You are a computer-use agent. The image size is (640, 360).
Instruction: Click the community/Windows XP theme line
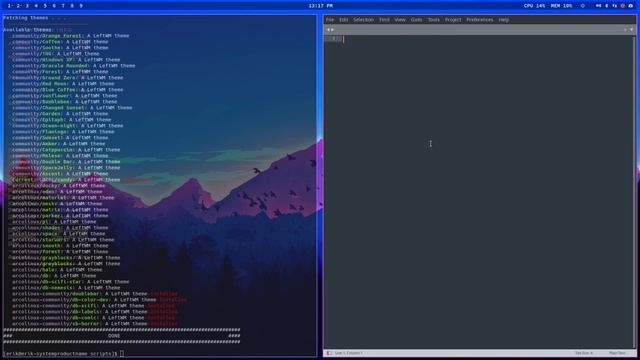point(66,60)
